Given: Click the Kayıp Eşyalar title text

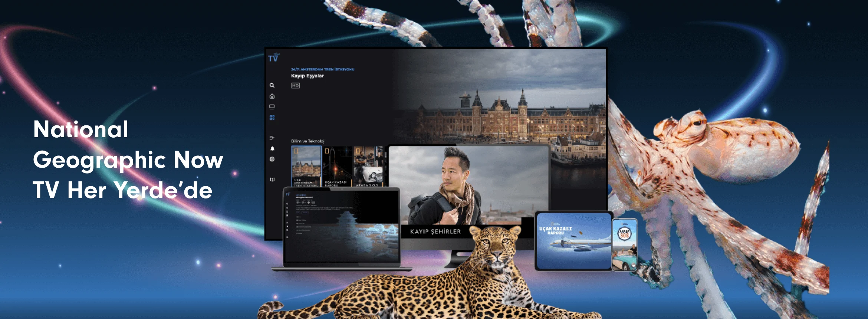Looking at the screenshot, I should pos(308,76).
